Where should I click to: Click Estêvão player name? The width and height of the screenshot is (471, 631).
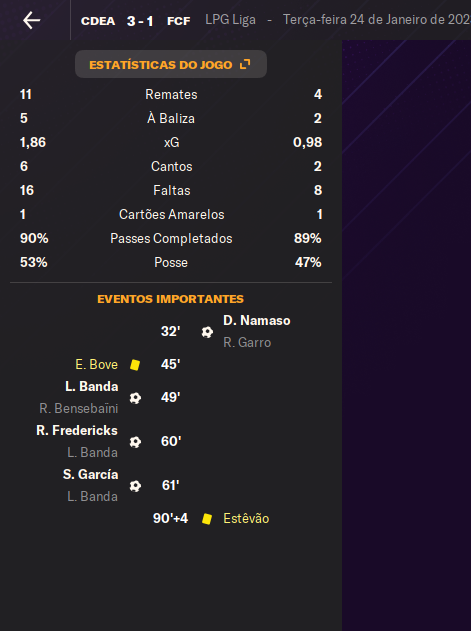point(246,519)
